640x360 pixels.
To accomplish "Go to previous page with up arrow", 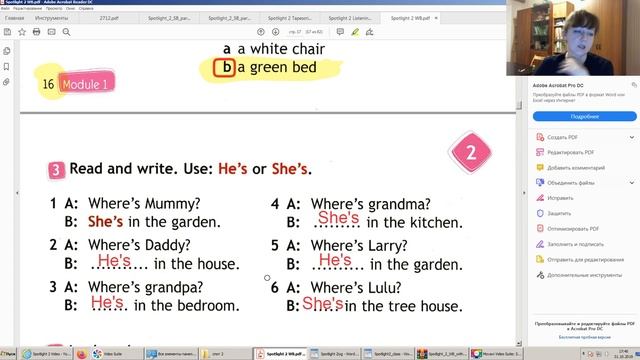I will [x=261, y=32].
